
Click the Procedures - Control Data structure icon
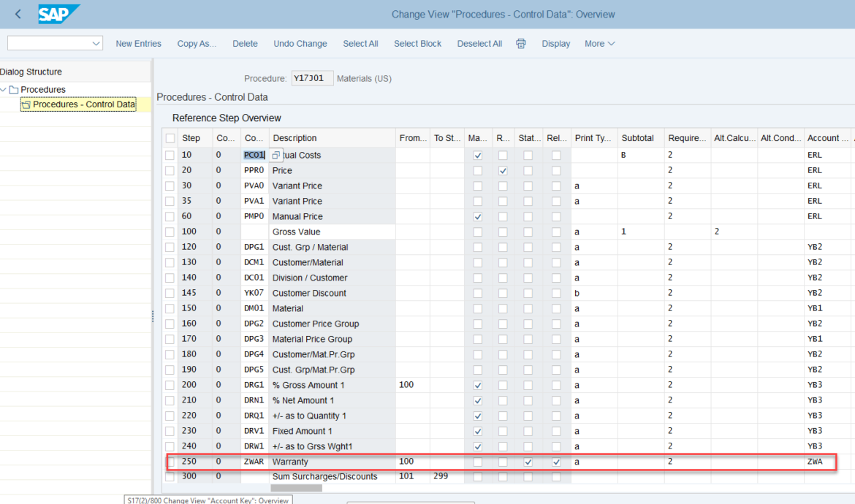26,104
